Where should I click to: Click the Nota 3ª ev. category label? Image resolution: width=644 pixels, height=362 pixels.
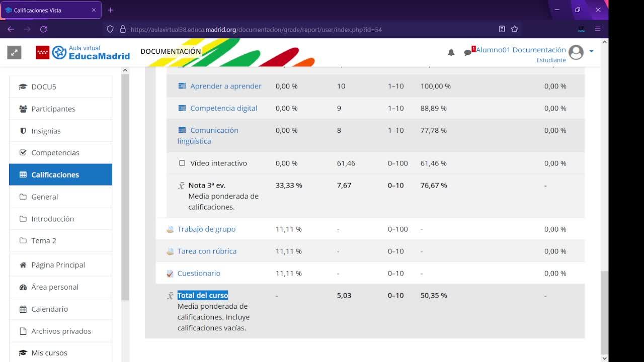coord(207,186)
